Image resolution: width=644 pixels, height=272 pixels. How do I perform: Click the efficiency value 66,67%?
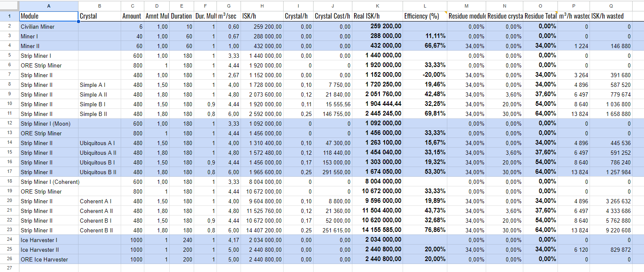[x=425, y=46]
